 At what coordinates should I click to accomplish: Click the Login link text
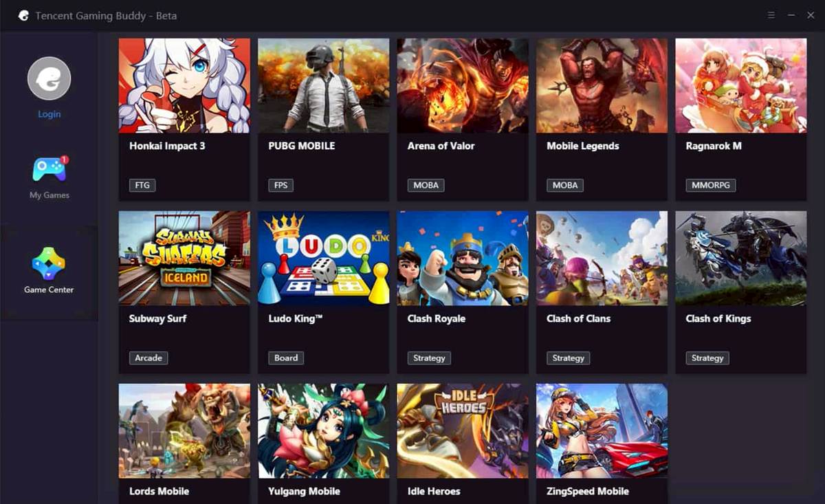click(49, 114)
